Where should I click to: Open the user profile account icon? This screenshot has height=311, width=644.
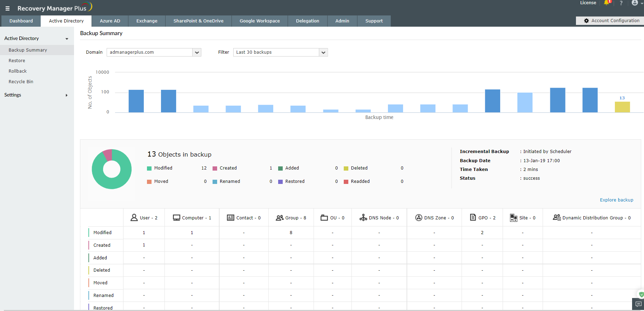point(635,3)
